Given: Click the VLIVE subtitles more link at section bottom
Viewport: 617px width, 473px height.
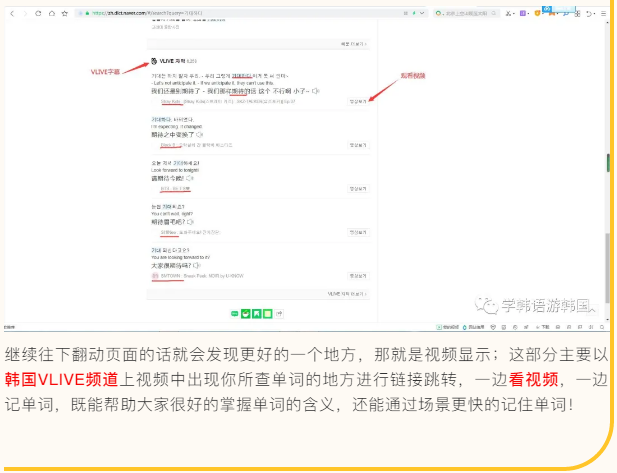Looking at the screenshot, I should (347, 294).
